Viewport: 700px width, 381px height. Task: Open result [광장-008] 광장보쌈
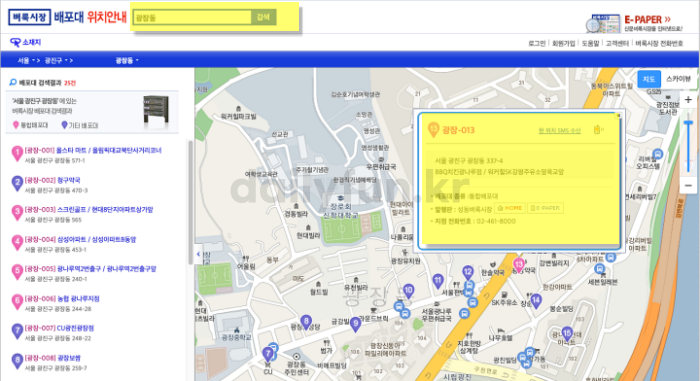pos(53,358)
